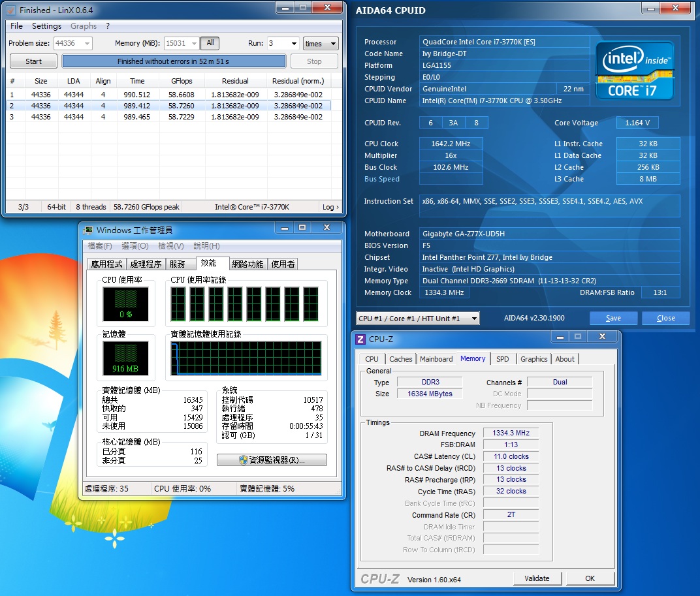Click the CPU-Z purple Z icon

(360, 339)
